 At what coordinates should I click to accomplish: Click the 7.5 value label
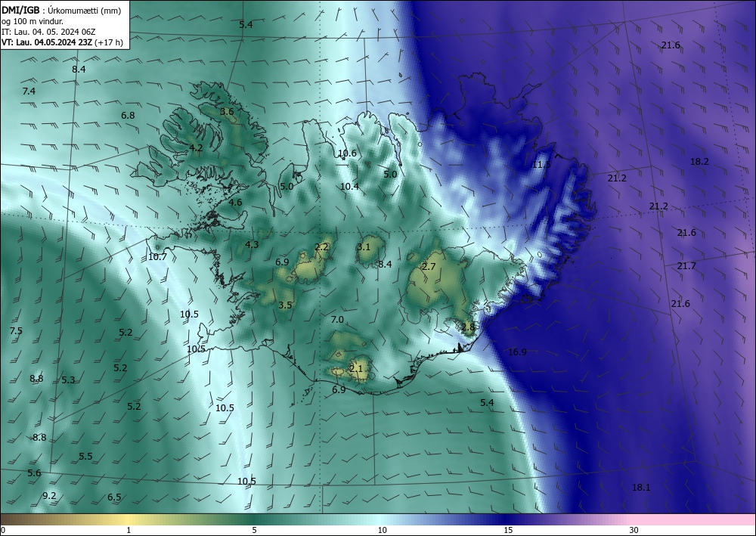coord(16,330)
